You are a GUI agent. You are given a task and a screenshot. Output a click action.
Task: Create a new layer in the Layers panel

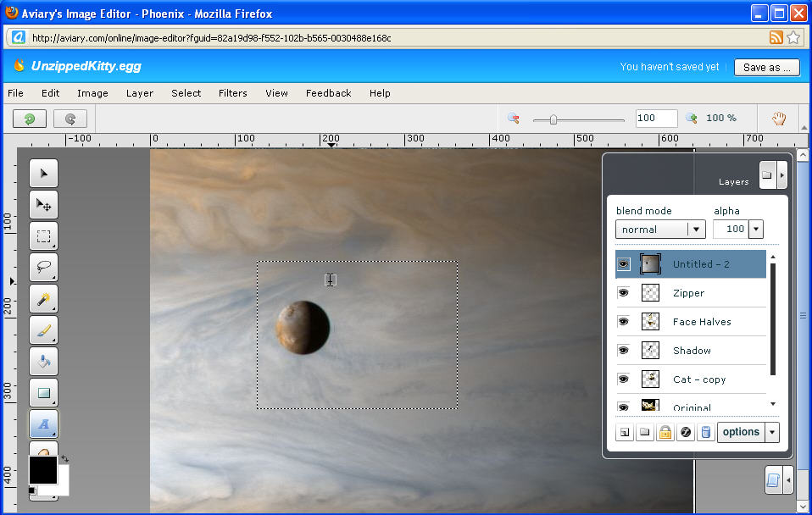click(624, 432)
